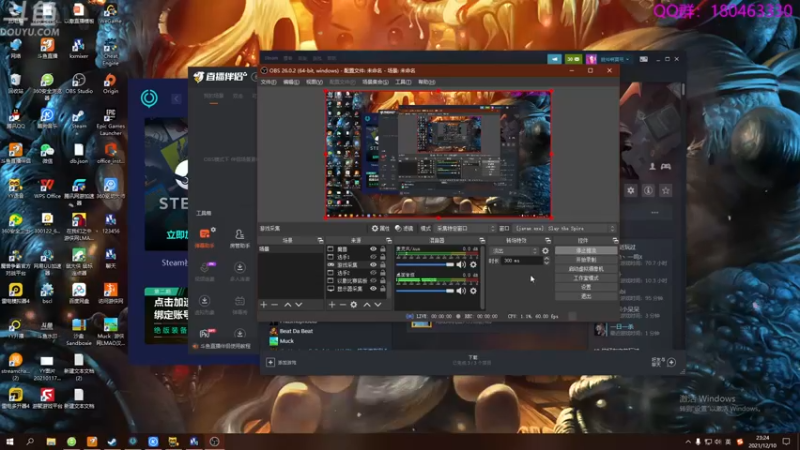
Task: Add a new source with plus icon
Action: pyautogui.click(x=332, y=305)
